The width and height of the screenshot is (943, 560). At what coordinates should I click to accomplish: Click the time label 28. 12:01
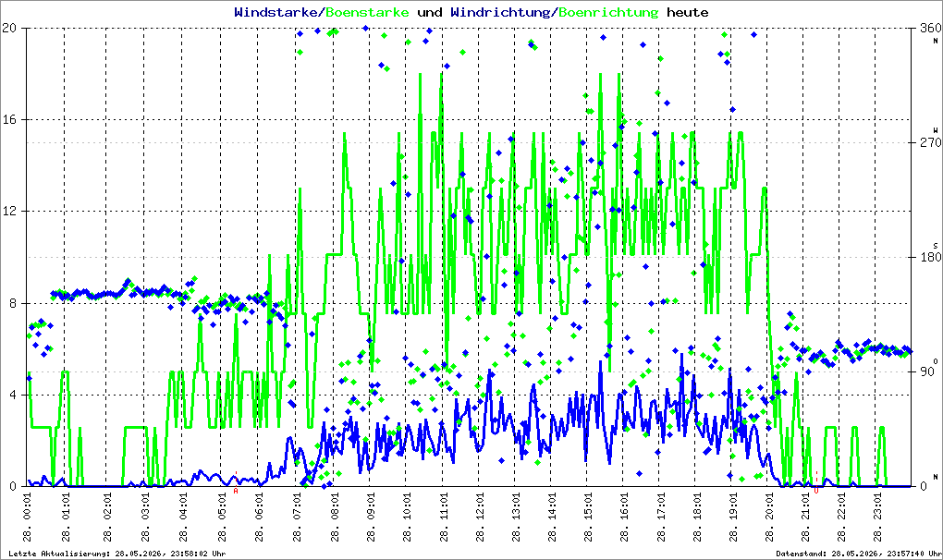pos(480,517)
